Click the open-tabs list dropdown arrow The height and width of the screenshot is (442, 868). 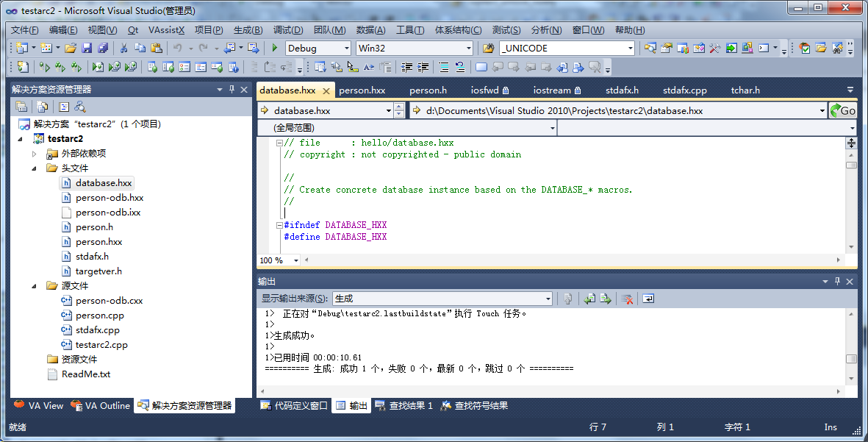pyautogui.click(x=850, y=90)
